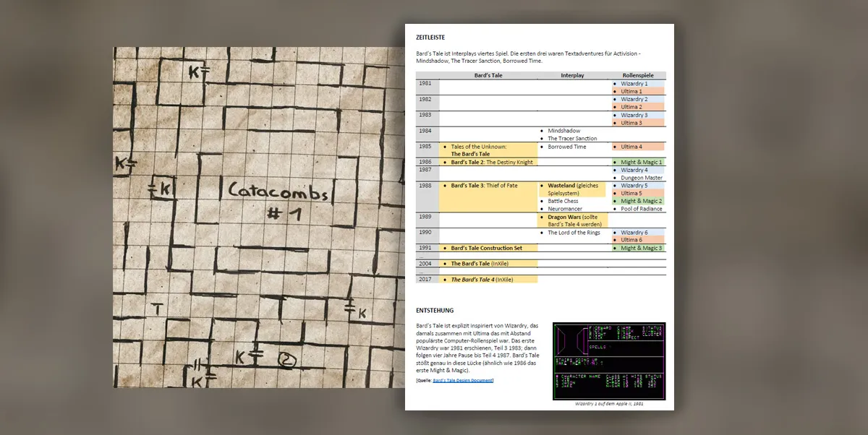The image size is (868, 435).
Task: Select the 1990 year cell
Action: point(427,236)
